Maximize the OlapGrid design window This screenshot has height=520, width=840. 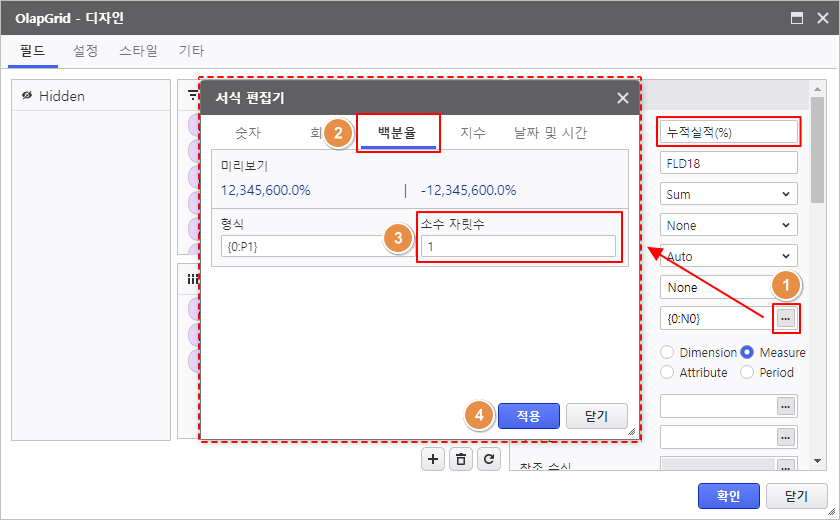797,18
